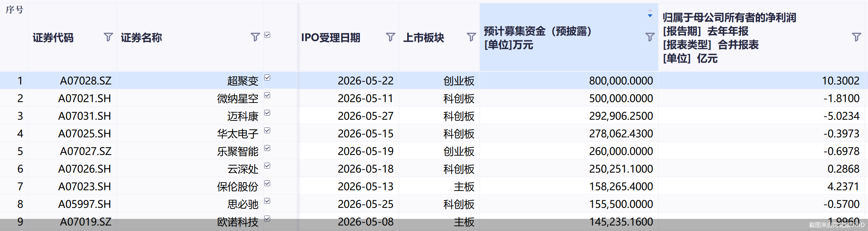The height and width of the screenshot is (231, 868).
Task: Click fundraising amount 500,000.0000
Action: [x=621, y=98]
